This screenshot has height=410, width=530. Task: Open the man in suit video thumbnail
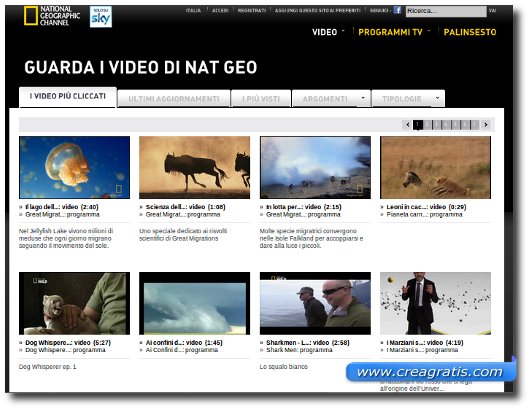click(435, 303)
